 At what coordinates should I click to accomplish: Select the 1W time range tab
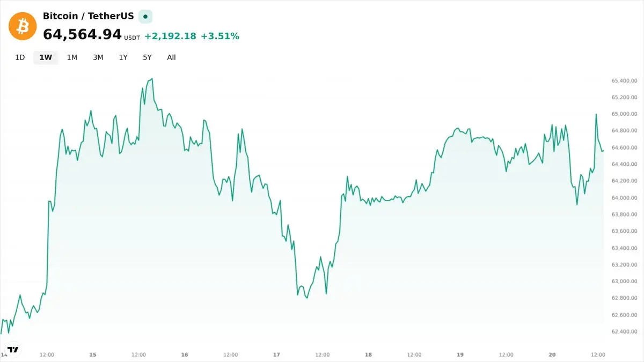click(46, 57)
